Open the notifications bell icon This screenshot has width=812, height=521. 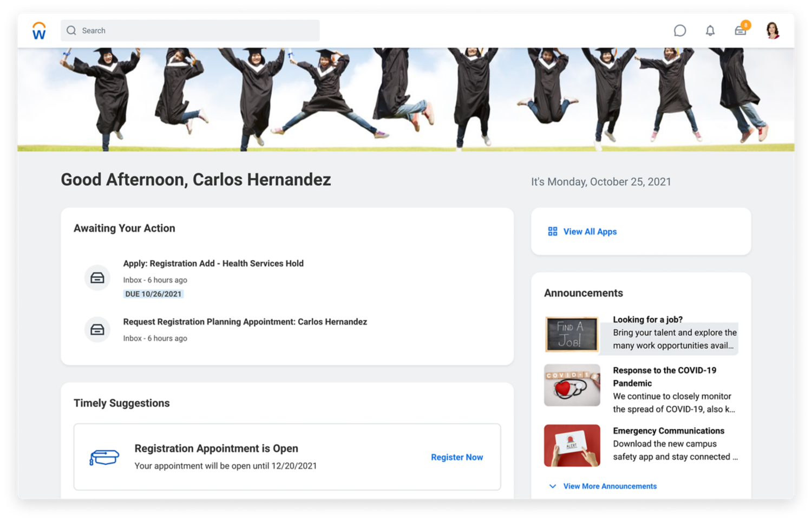710,31
